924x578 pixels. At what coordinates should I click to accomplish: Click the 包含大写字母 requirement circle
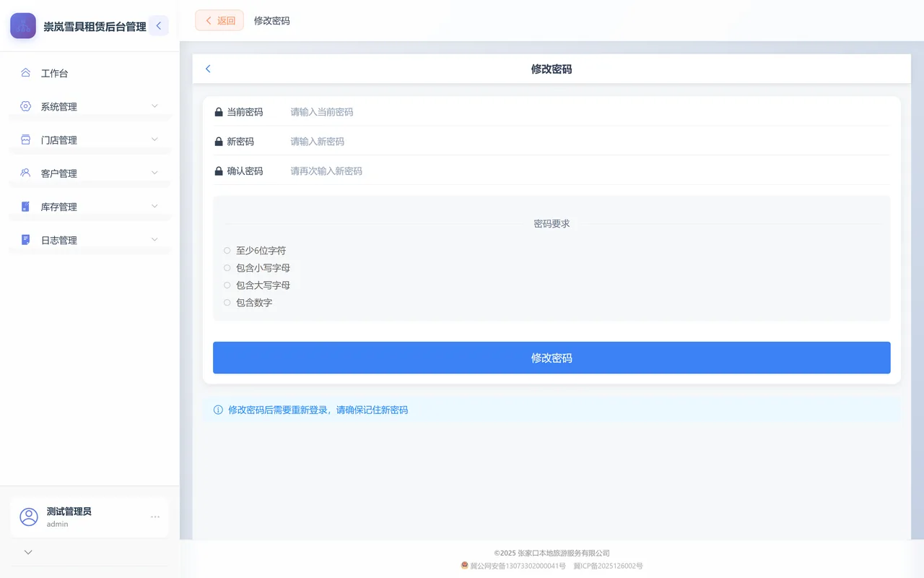tap(227, 285)
